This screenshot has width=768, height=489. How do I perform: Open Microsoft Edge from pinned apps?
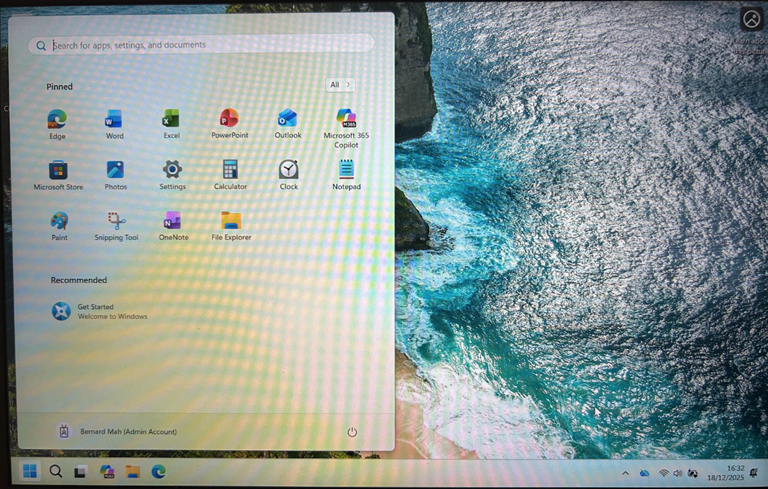coord(57,124)
